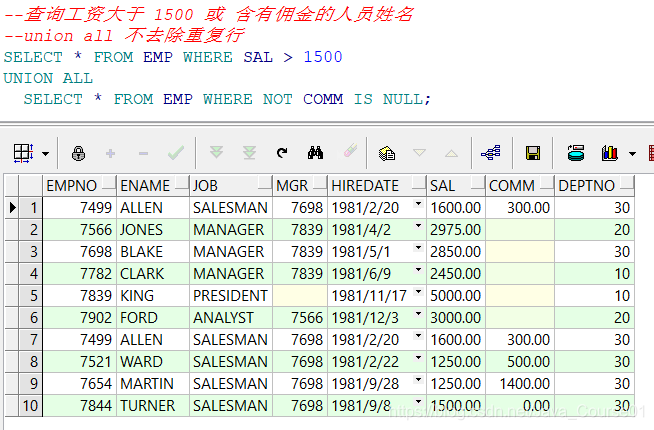The width and height of the screenshot is (654, 430).
Task: Click the eraser clear record icon
Action: (350, 151)
